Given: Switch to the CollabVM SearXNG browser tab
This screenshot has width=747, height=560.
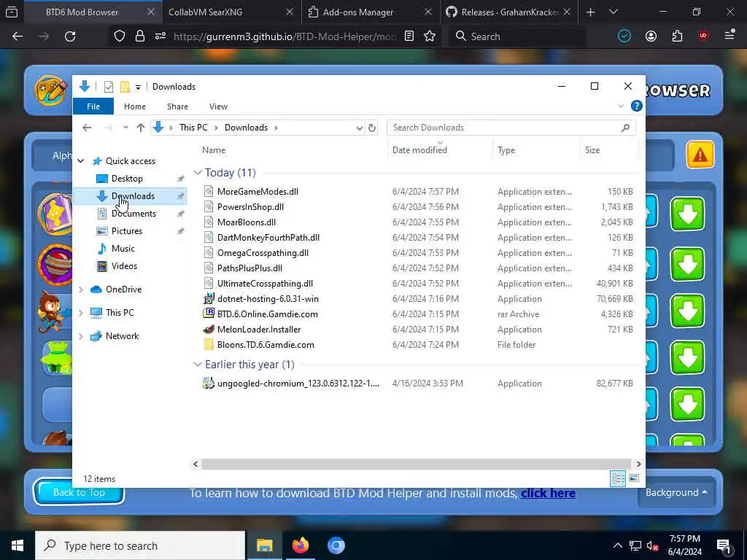Looking at the screenshot, I should pyautogui.click(x=231, y=12).
